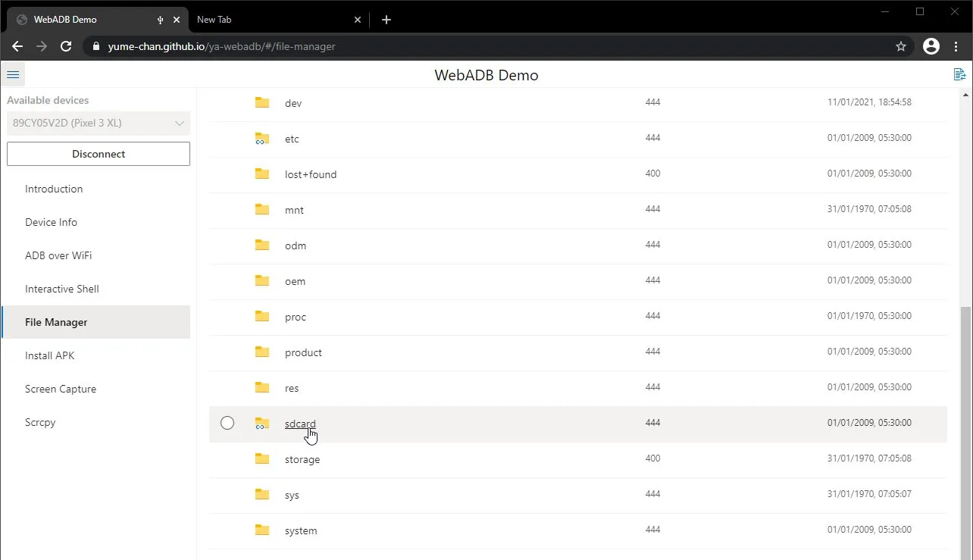This screenshot has width=973, height=560.
Task: Bookmark the page with the star icon
Action: pyautogui.click(x=901, y=46)
